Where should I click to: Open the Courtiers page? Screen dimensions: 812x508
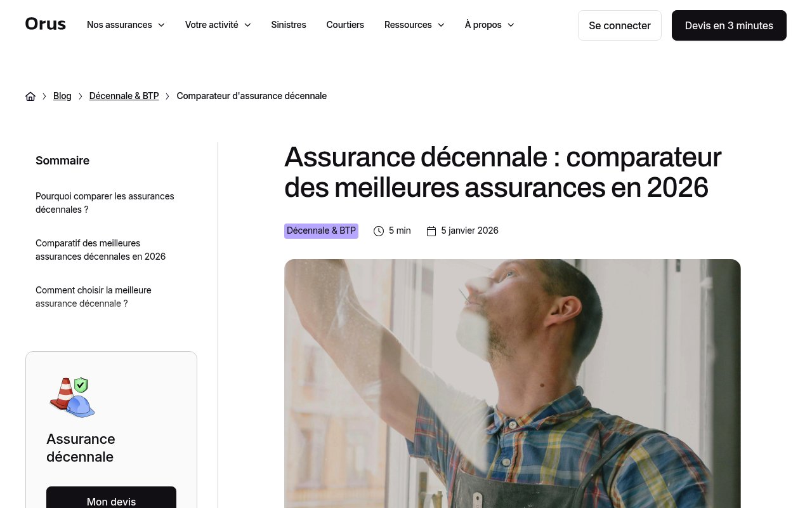[345, 25]
